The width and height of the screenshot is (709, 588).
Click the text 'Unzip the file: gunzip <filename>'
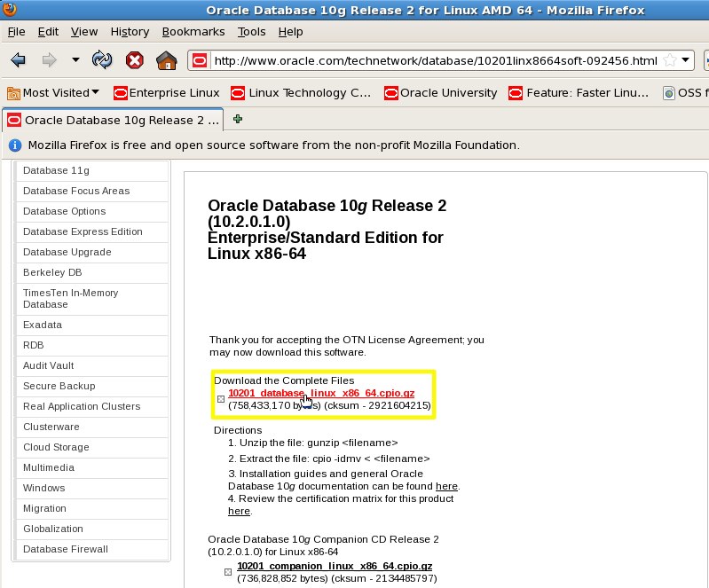[x=319, y=443]
